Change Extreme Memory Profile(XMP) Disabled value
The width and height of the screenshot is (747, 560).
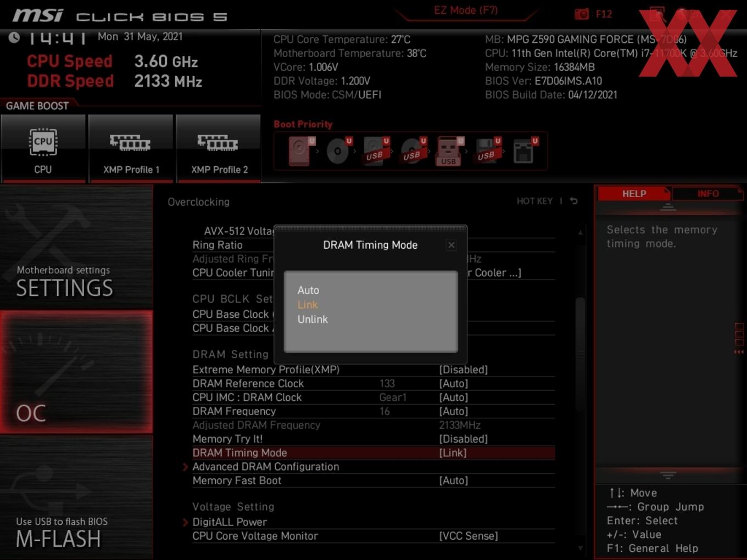tap(463, 370)
